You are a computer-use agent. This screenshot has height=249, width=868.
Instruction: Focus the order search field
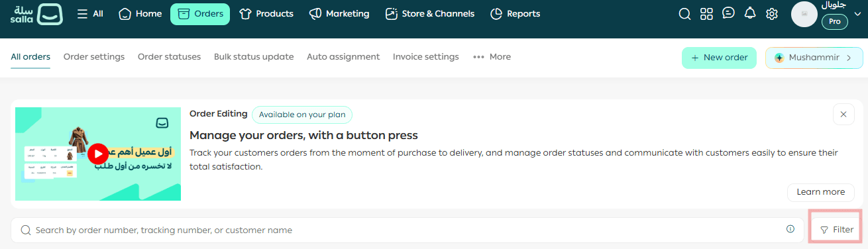(x=407, y=230)
